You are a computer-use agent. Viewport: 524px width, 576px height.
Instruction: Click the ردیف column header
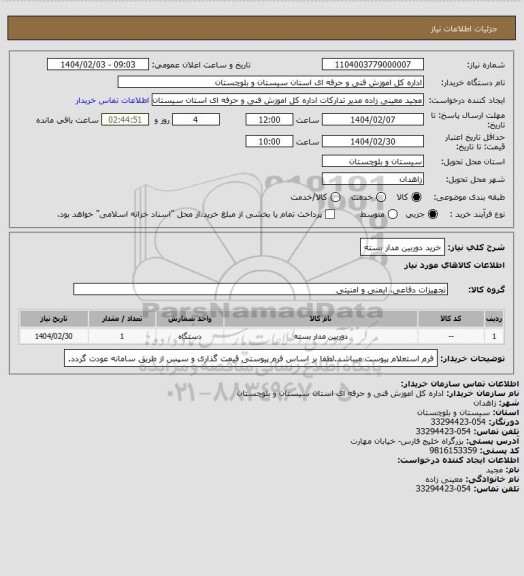494,318
